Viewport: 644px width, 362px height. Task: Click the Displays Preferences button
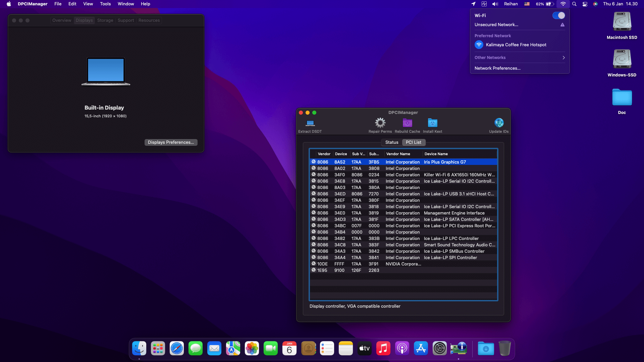[x=171, y=142]
